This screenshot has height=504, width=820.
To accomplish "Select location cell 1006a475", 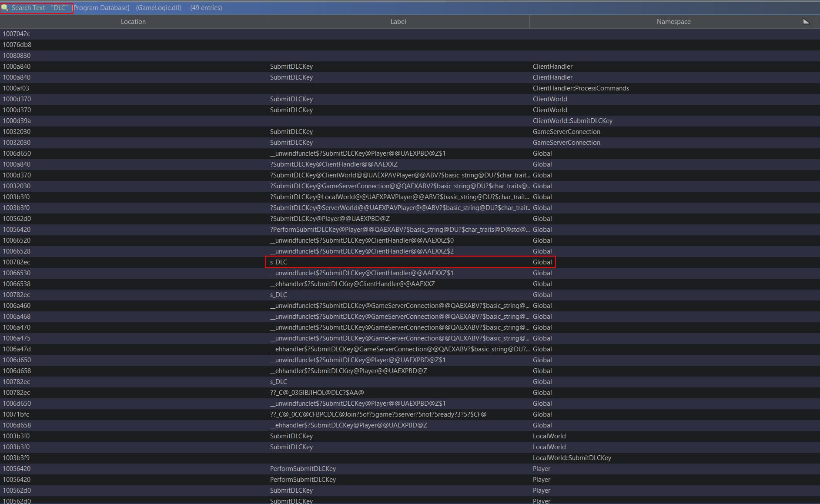I will [17, 338].
